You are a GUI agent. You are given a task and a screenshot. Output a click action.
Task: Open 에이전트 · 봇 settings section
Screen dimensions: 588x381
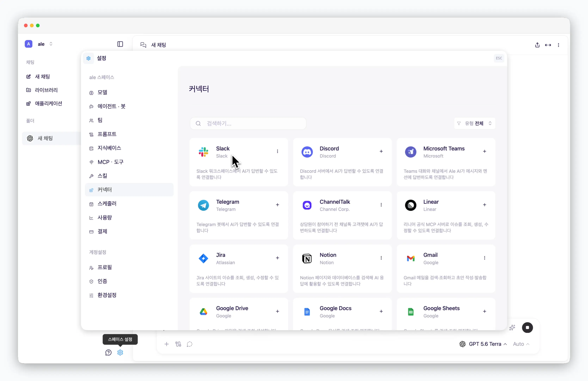point(129,106)
